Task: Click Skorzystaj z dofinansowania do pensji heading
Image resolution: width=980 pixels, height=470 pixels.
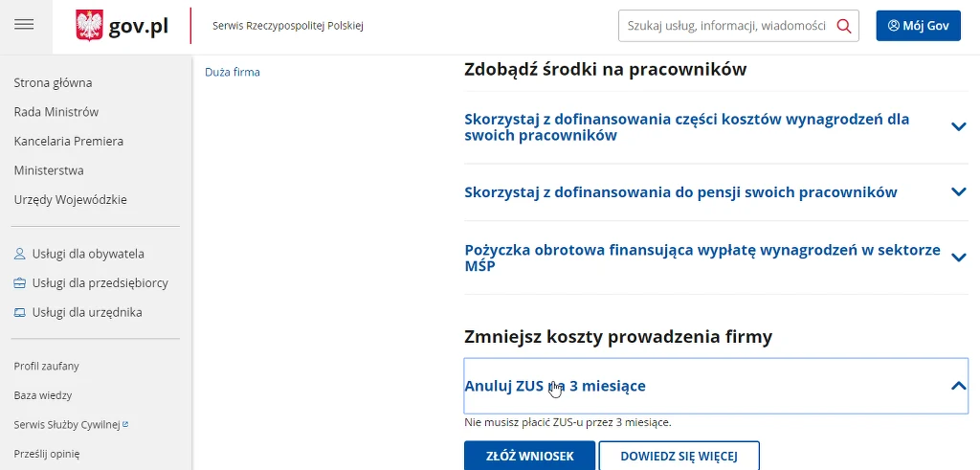Action: coord(680,191)
